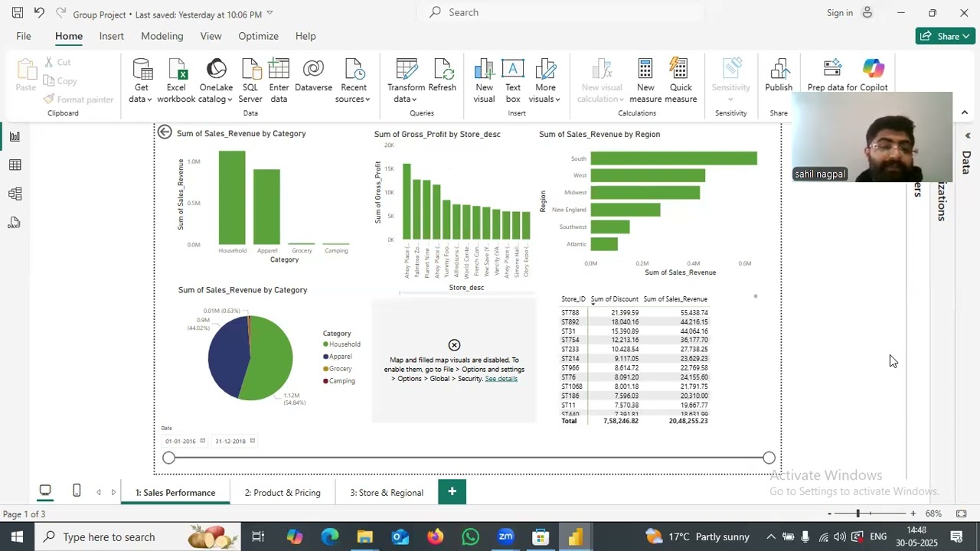Viewport: 980px width, 551px height.
Task: Expand the Transform data dropdown arrow
Action: [414, 99]
